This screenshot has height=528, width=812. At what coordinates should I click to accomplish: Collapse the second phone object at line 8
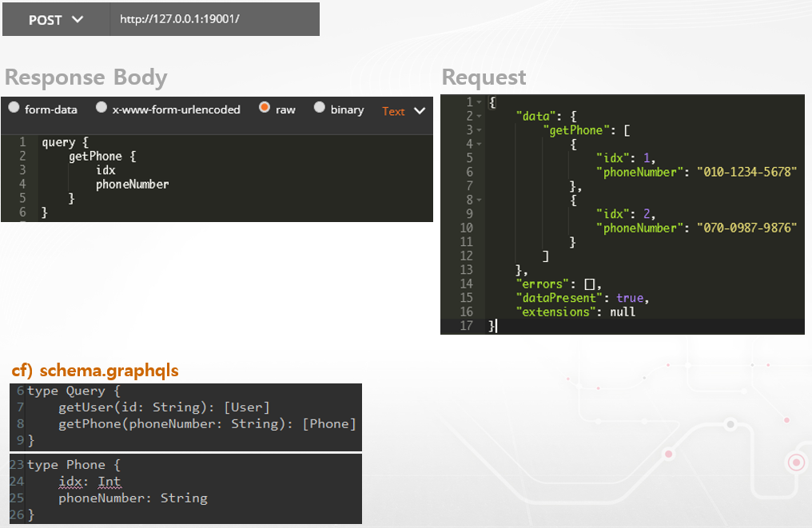pyautogui.click(x=479, y=200)
